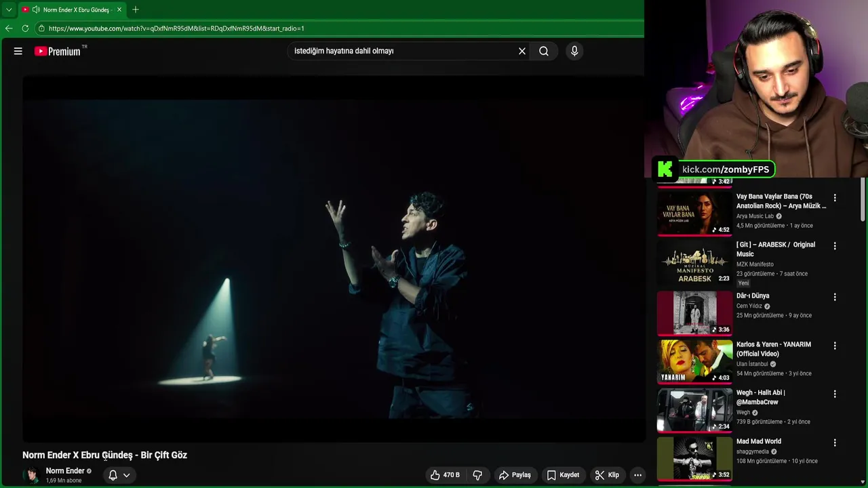This screenshot has height=488, width=868.
Task: Visit Ulan İstanbul channel
Action: coord(752,364)
